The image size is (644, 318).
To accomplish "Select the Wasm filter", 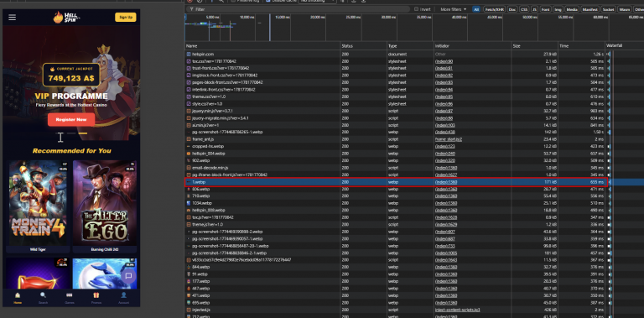I will tap(625, 9).
